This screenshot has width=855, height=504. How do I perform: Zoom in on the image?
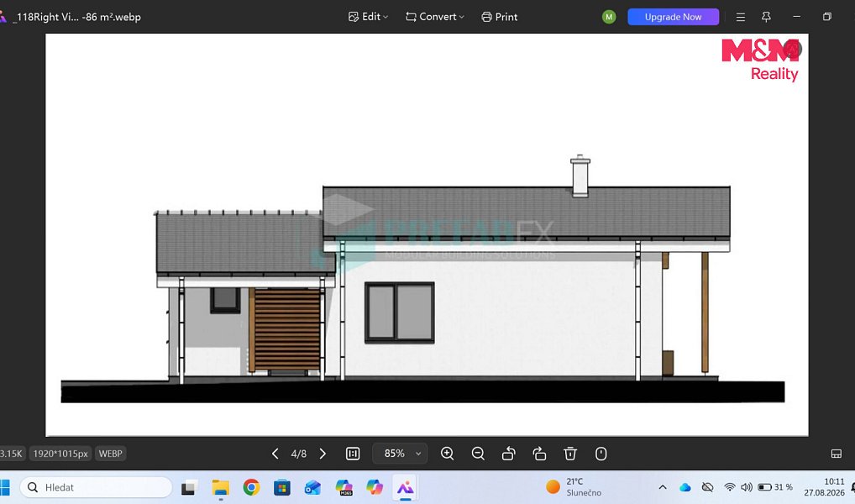(447, 454)
